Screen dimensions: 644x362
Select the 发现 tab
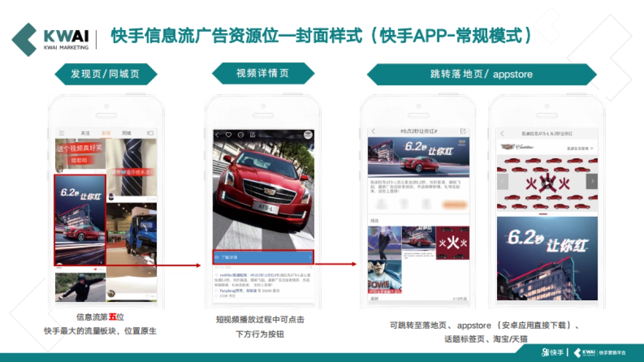point(106,133)
